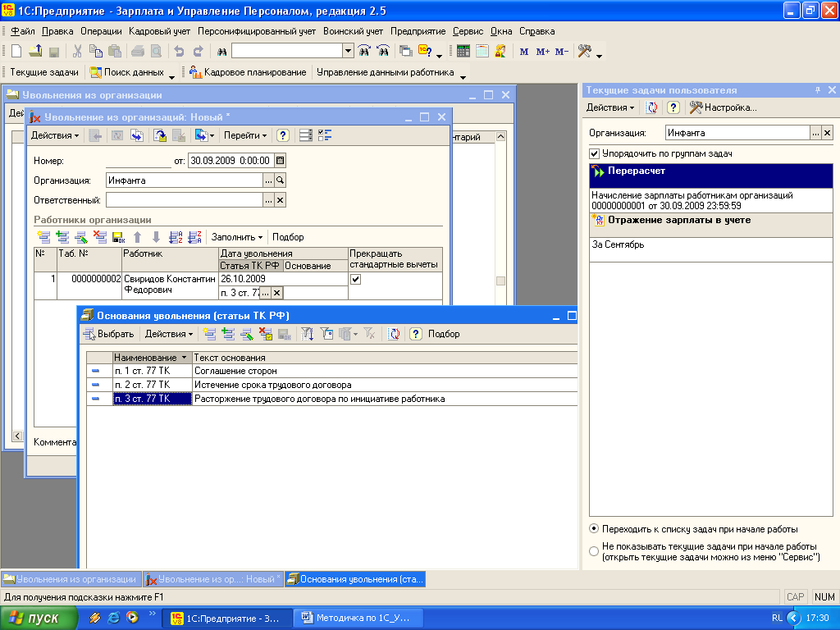
Task: Toggle Упорядочить по группам задач checkbox
Action: click(594, 153)
